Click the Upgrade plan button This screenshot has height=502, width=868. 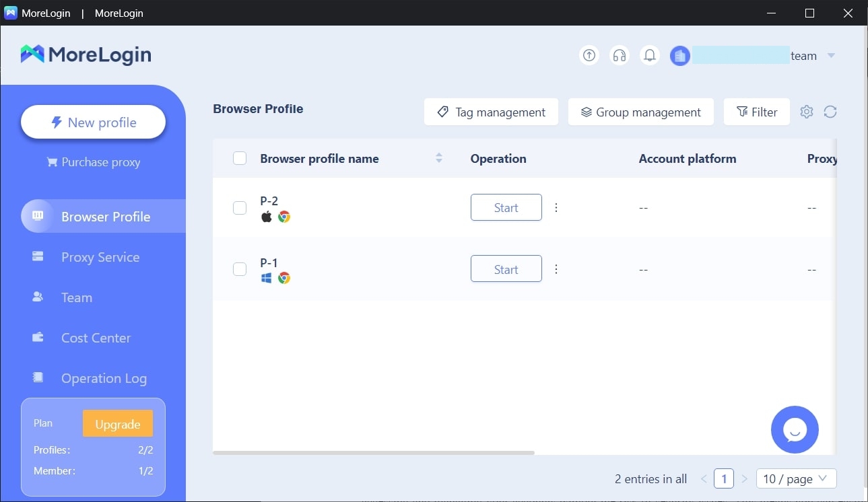[x=118, y=424]
